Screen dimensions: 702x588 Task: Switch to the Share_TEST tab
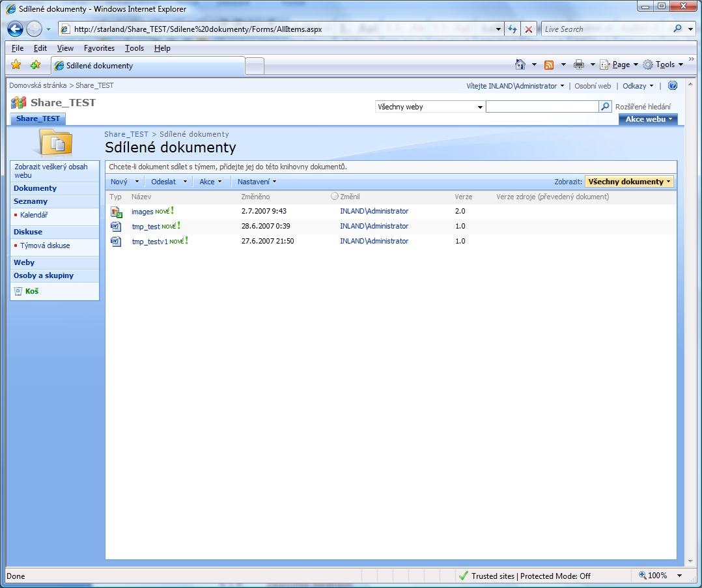(38, 119)
